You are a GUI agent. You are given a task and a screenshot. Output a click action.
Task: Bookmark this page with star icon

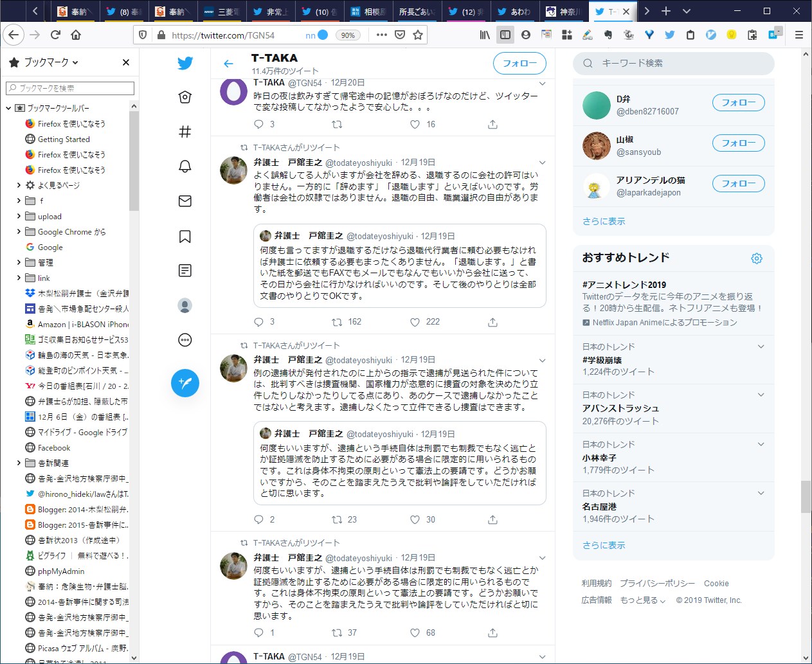click(418, 35)
